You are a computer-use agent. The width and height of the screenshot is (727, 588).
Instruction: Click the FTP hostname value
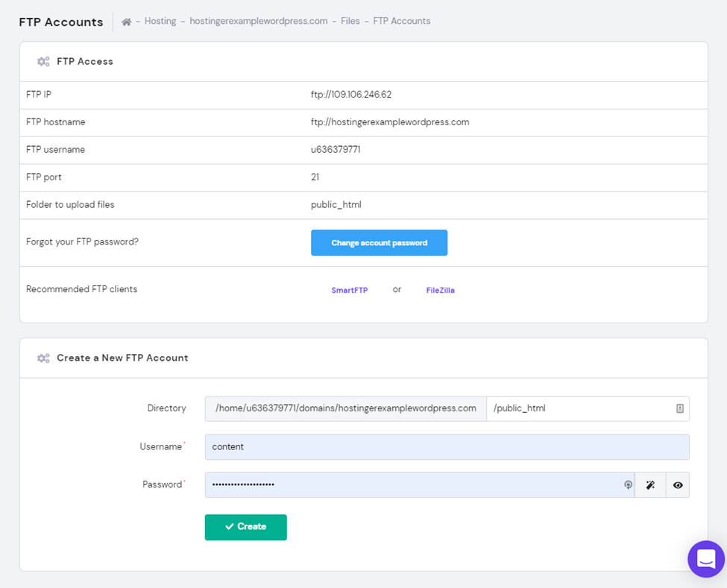[389, 122]
